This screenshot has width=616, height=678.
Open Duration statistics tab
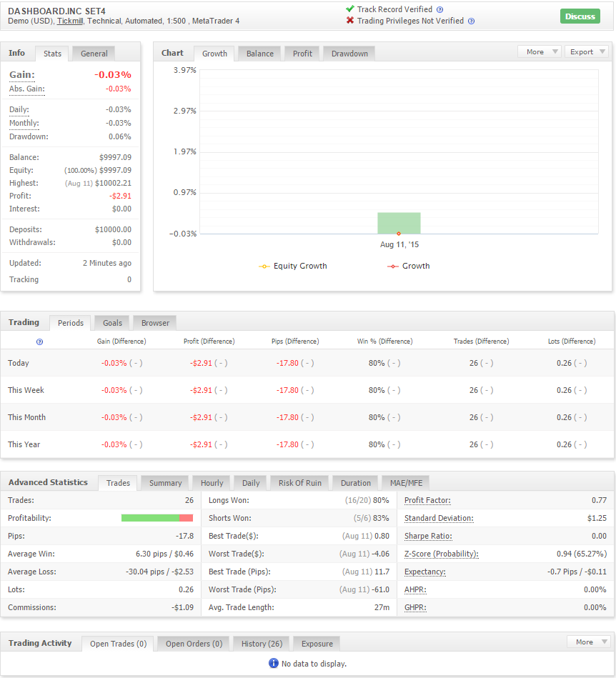[x=356, y=483]
